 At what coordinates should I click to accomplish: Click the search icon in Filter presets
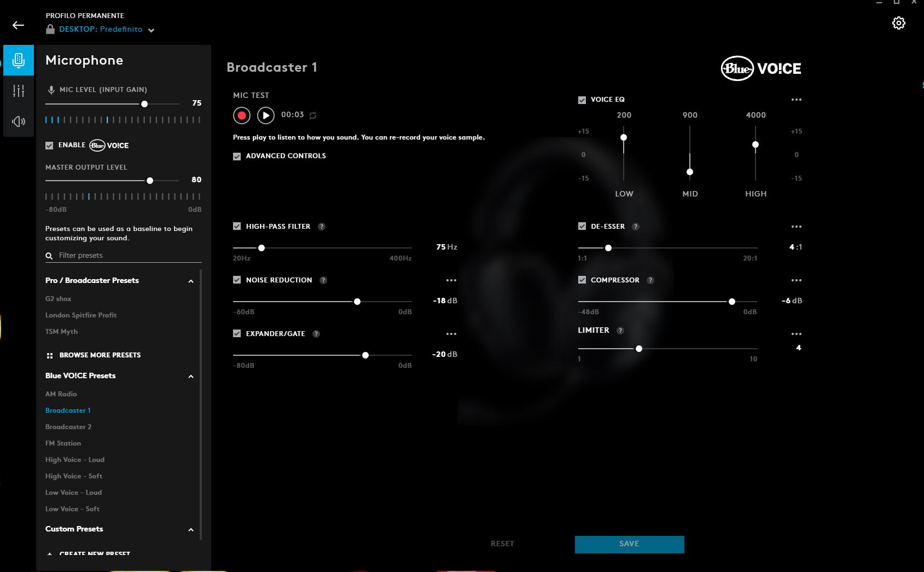[49, 256]
